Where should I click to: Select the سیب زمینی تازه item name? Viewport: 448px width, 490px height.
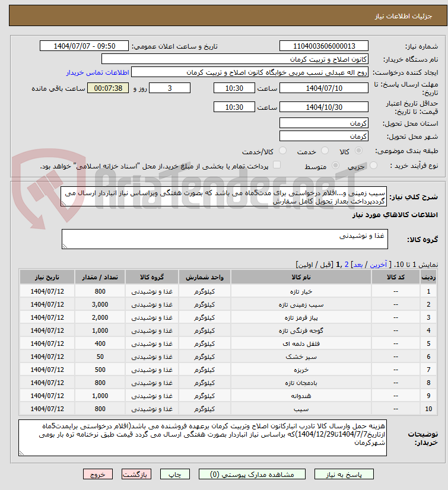pos(301,305)
